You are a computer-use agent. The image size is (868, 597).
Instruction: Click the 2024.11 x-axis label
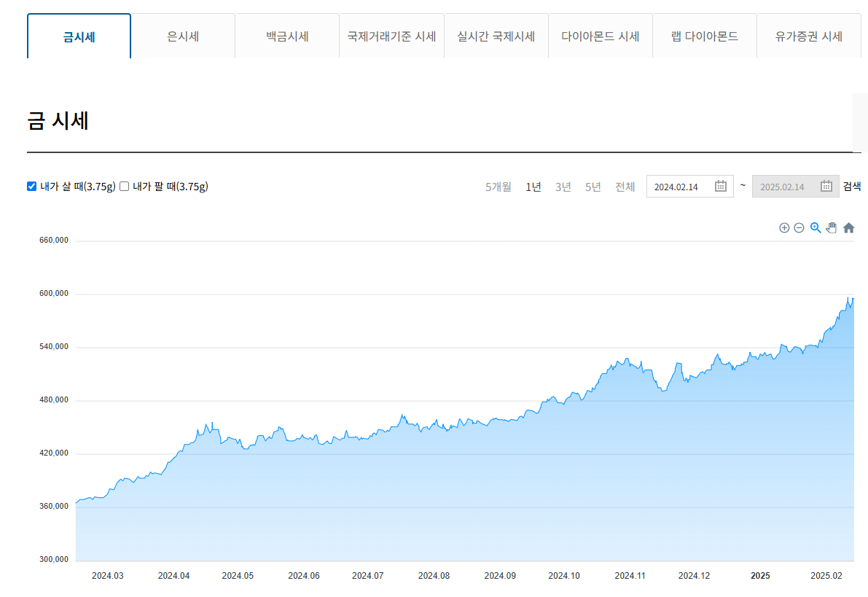tap(630, 576)
